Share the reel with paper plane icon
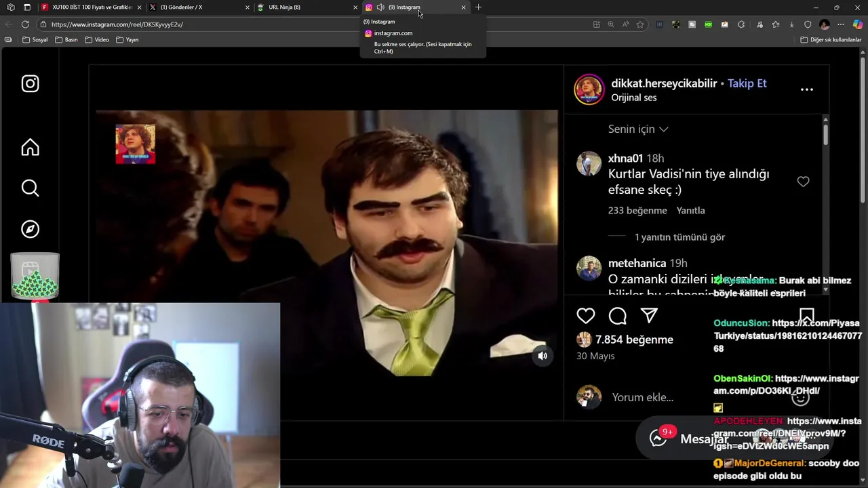 [x=649, y=316]
